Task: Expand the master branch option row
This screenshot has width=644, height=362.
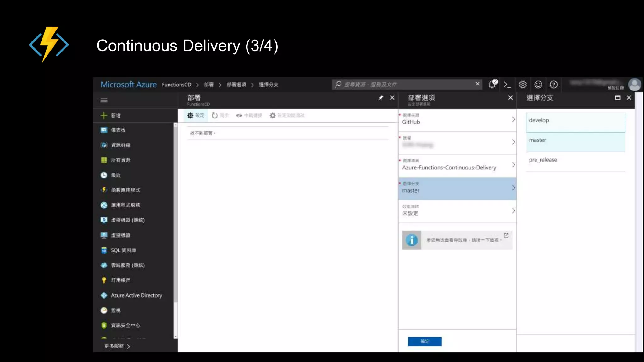Action: click(457, 188)
